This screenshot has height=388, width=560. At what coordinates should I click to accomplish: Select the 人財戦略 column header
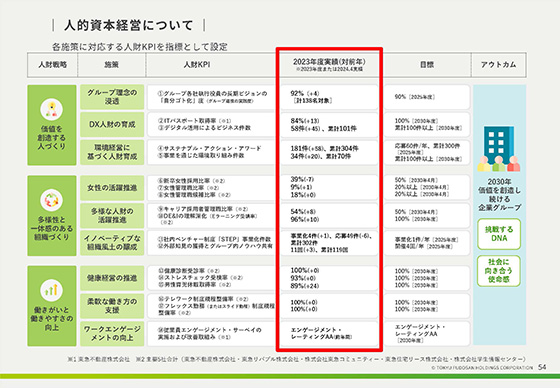[x=52, y=65]
